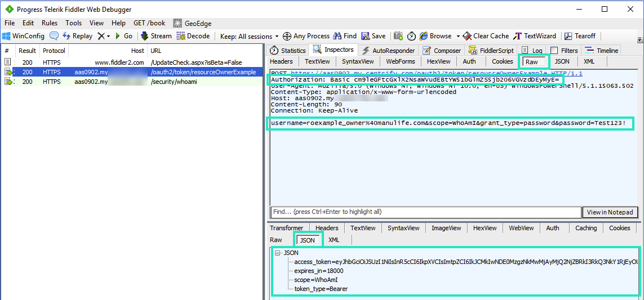The height and width of the screenshot is (300, 644).
Task: Select request XML tab
Action: pyautogui.click(x=589, y=61)
